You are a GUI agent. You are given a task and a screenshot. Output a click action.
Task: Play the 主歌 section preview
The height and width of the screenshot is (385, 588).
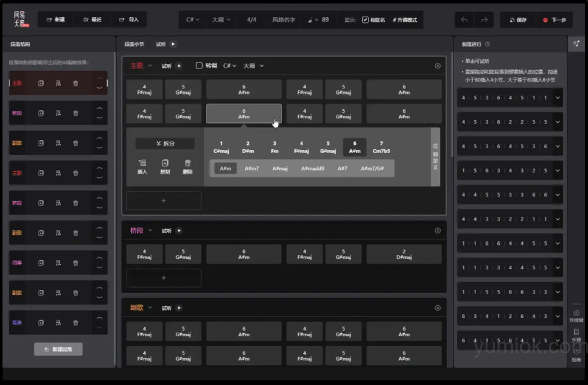179,66
